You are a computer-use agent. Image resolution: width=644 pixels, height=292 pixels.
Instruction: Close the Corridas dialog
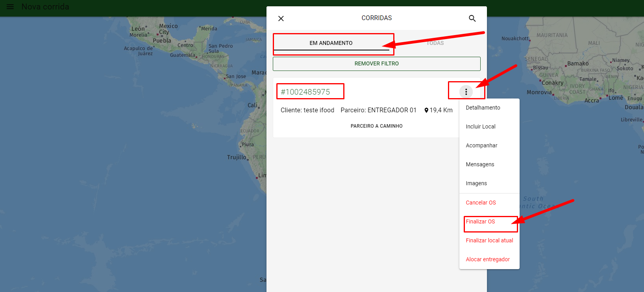pos(281,19)
